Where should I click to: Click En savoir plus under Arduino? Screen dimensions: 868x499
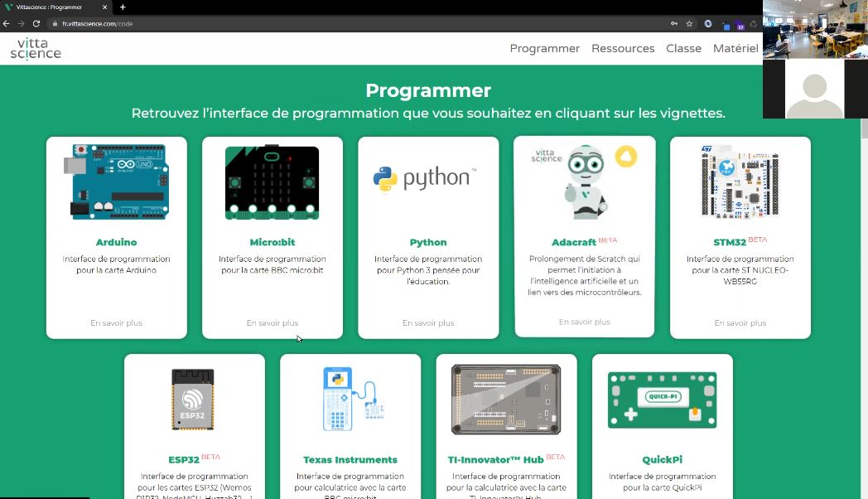pos(116,323)
